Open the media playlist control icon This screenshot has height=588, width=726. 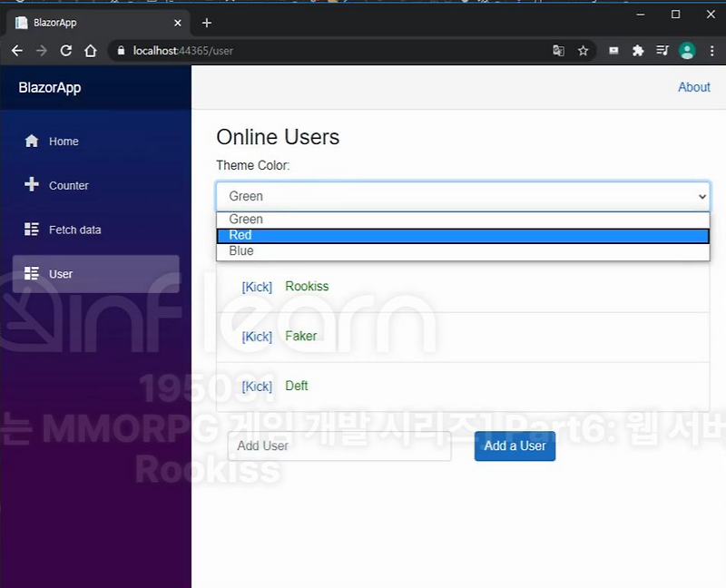pos(662,51)
